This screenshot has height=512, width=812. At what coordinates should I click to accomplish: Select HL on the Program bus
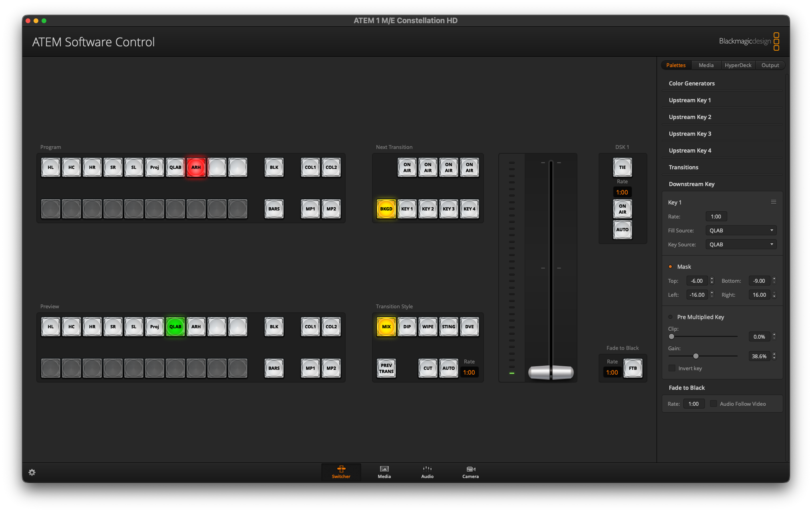click(51, 167)
